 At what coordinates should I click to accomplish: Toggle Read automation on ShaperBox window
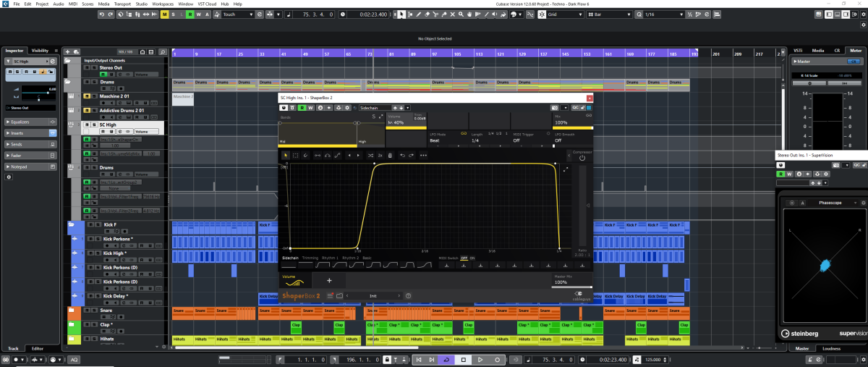(x=302, y=108)
